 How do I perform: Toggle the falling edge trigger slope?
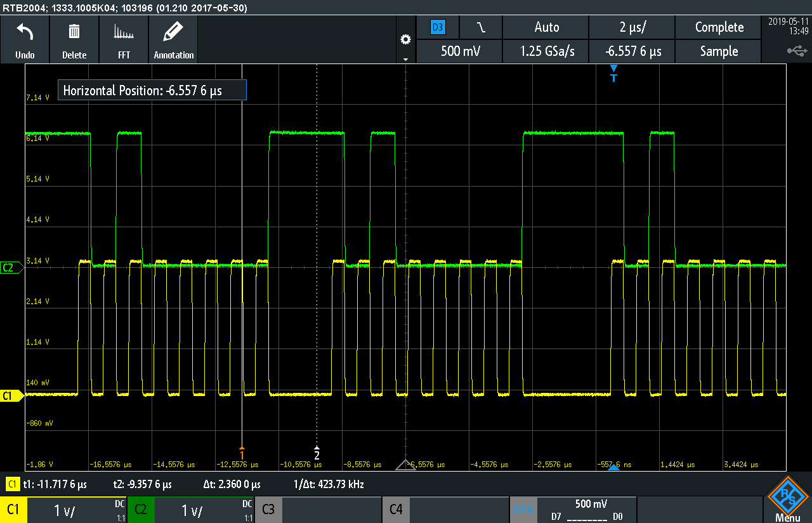coord(481,27)
